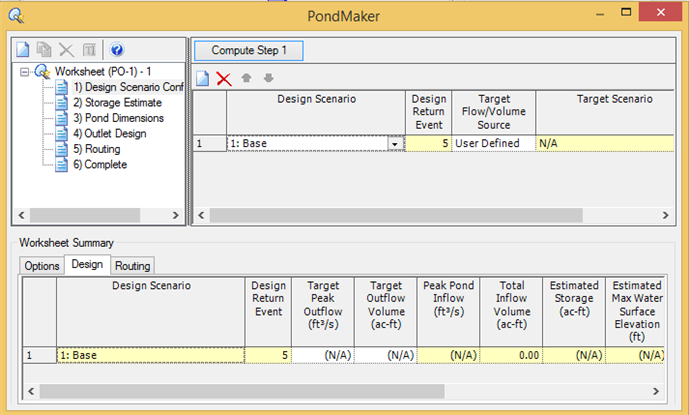Click '1: Base' cell in summary table
689x415 pixels.
tap(151, 355)
